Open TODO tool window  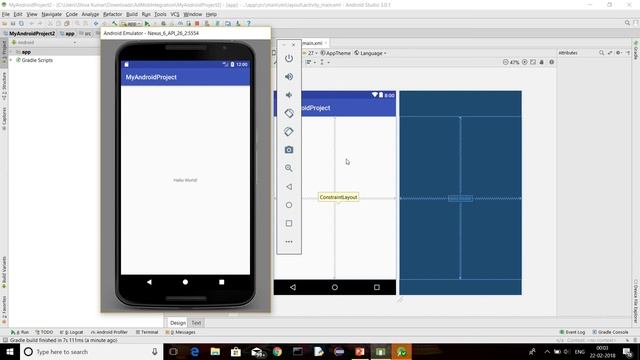coord(44,332)
